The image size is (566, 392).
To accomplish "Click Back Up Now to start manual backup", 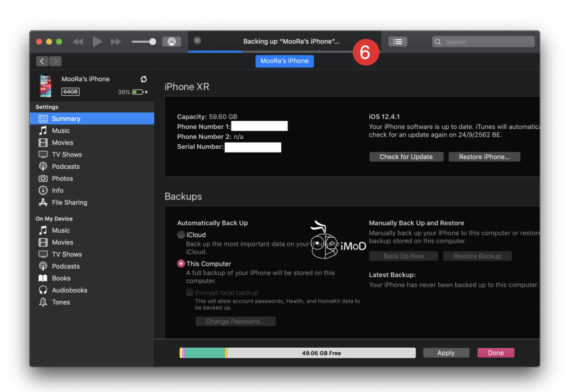I will tap(403, 255).
